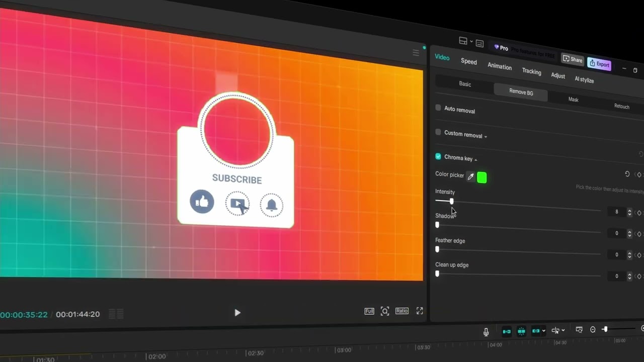Enter fullscreen preview with expand icon
This screenshot has width=644, height=362.
tap(420, 311)
